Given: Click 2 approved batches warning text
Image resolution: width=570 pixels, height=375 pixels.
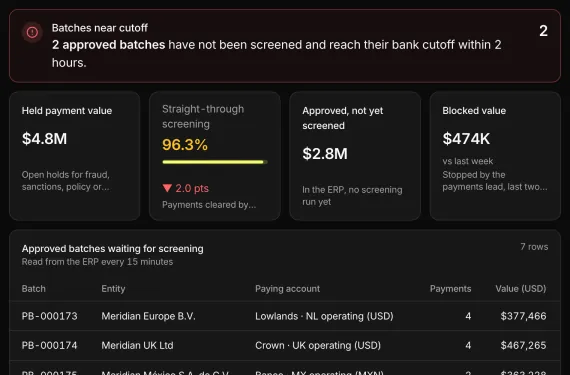Looking at the screenshot, I should [x=108, y=45].
